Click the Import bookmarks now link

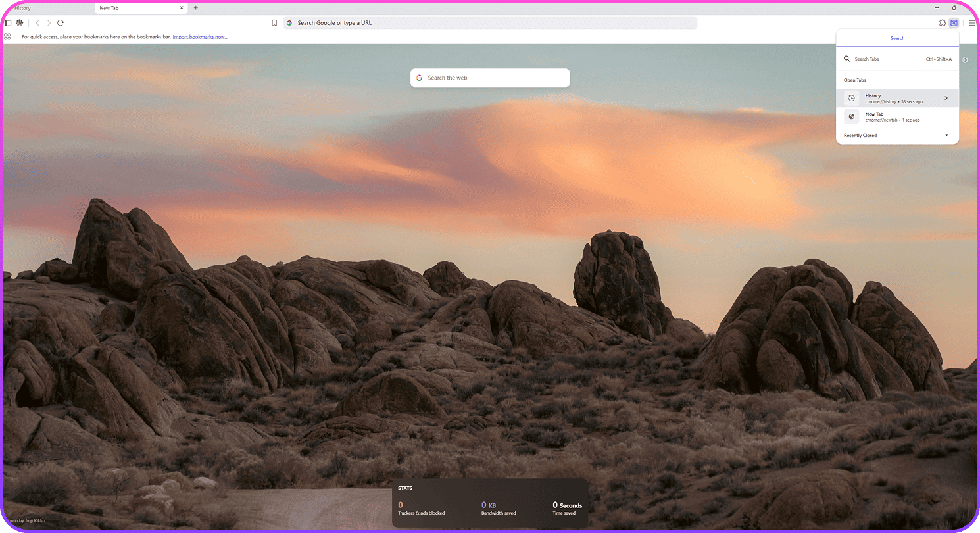coord(201,37)
